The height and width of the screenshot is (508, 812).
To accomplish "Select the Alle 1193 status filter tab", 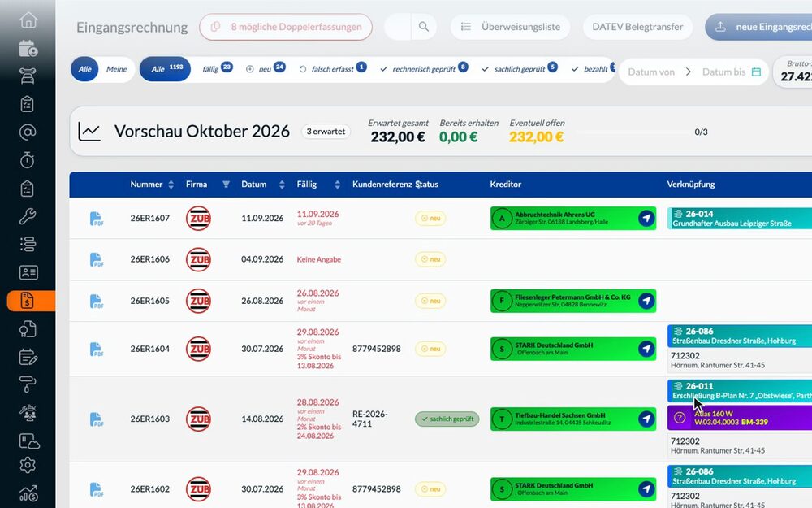I will point(165,69).
